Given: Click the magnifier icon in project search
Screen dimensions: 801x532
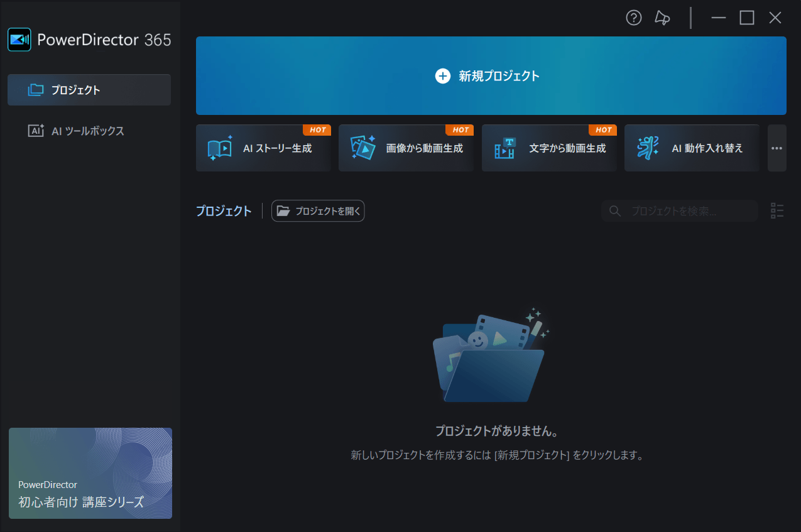Looking at the screenshot, I should tap(616, 211).
